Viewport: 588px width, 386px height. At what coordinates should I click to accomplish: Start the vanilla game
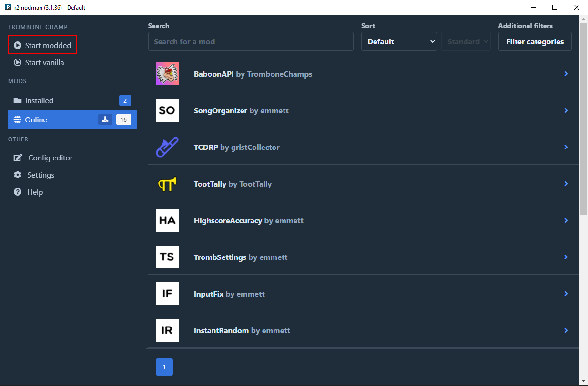click(39, 62)
